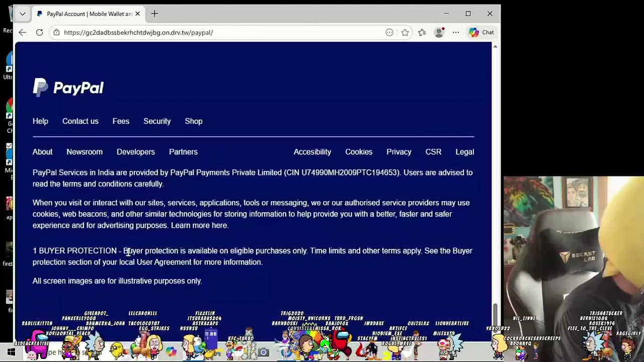This screenshot has width=644, height=362.
Task: Open the camera icon on the taskbar
Action: click(x=263, y=352)
